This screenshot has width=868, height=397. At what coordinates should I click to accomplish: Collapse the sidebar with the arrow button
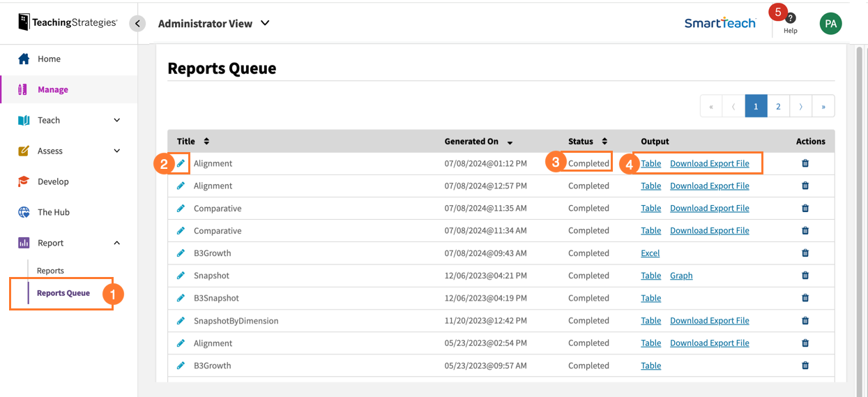137,24
